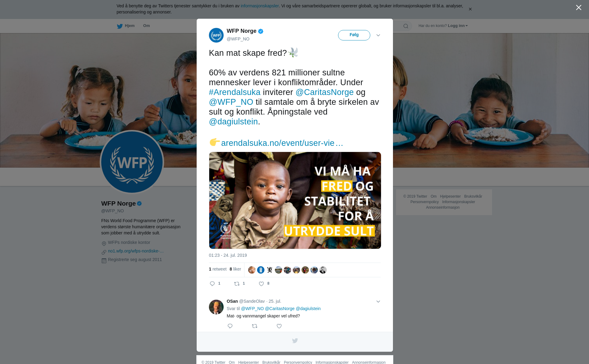
Task: Open options chevron on OSan's reply
Action: pos(378,301)
